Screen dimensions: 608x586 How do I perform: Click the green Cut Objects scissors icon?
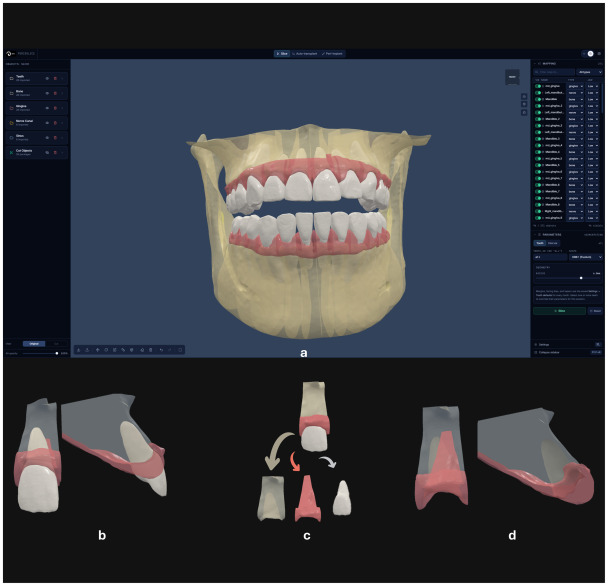pyautogui.click(x=11, y=152)
